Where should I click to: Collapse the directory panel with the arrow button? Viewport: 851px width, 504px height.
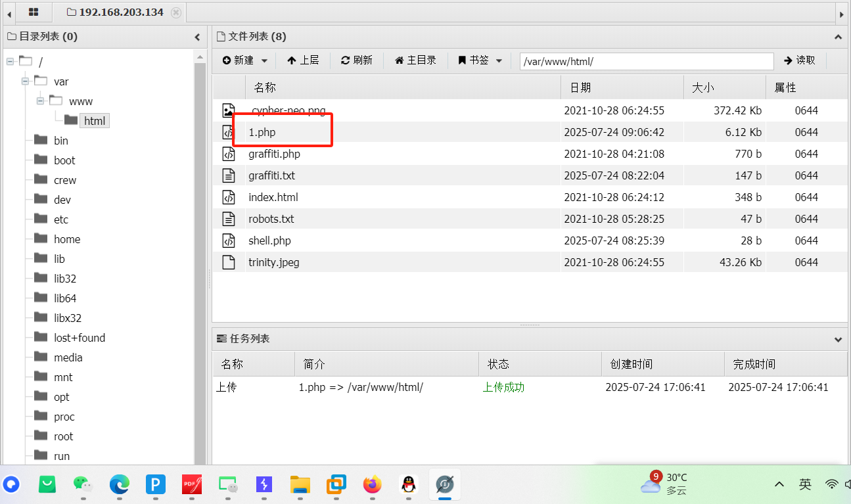197,37
